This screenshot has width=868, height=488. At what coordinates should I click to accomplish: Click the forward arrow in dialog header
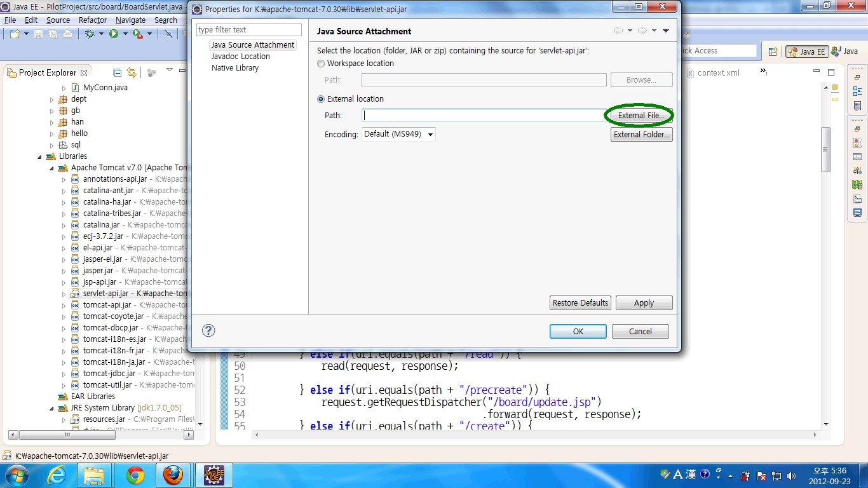click(642, 30)
